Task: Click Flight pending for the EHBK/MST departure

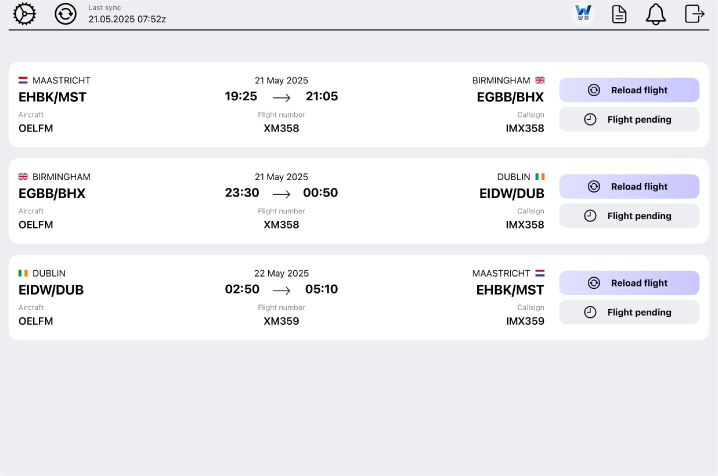Action: click(629, 119)
